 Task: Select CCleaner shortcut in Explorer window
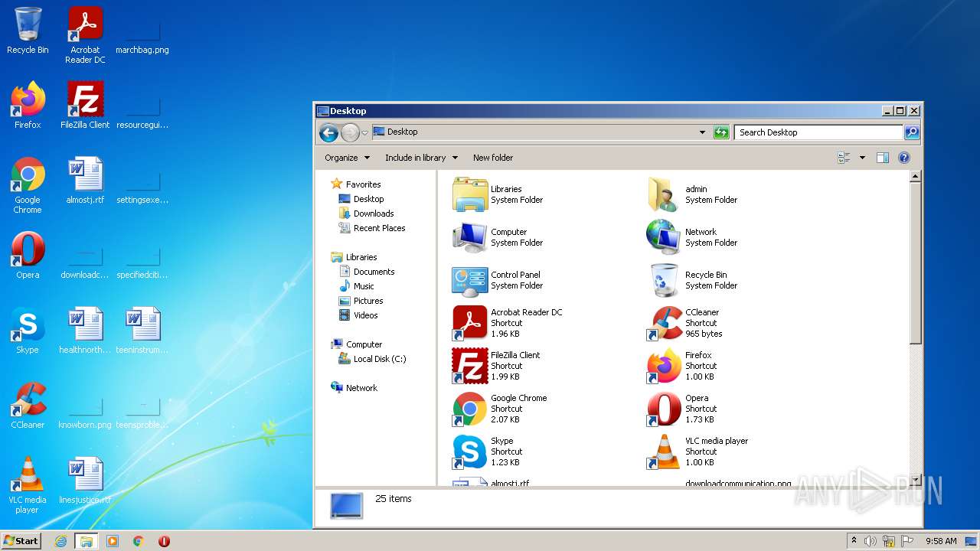[665, 323]
